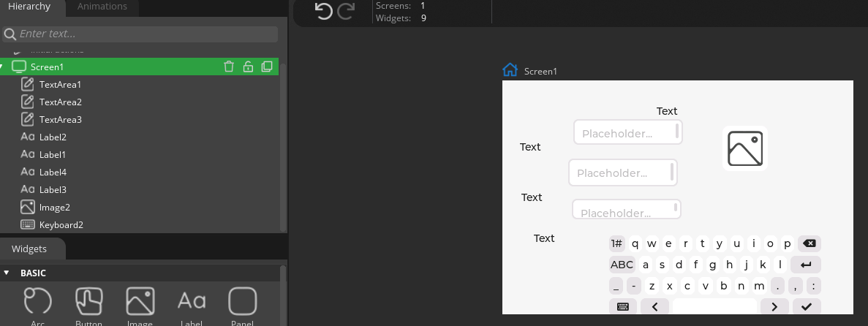This screenshot has height=326, width=868.
Task: Pick the Panel widget icon
Action: (243, 302)
